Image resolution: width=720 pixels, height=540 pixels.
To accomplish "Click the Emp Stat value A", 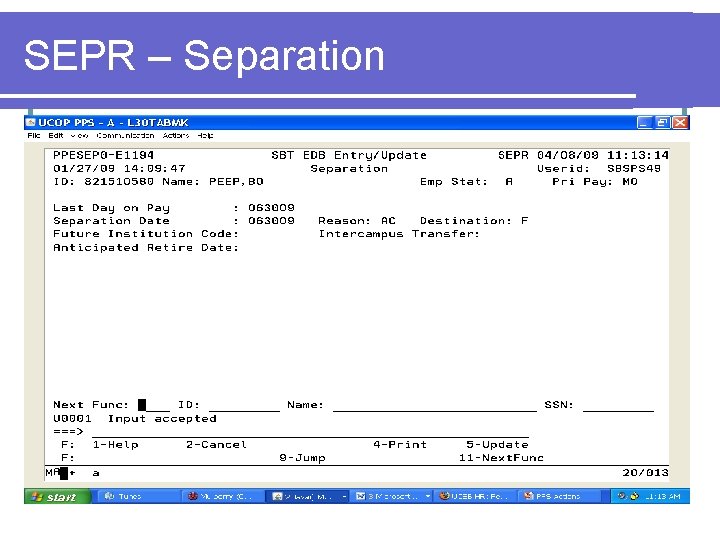I will 509,181.
